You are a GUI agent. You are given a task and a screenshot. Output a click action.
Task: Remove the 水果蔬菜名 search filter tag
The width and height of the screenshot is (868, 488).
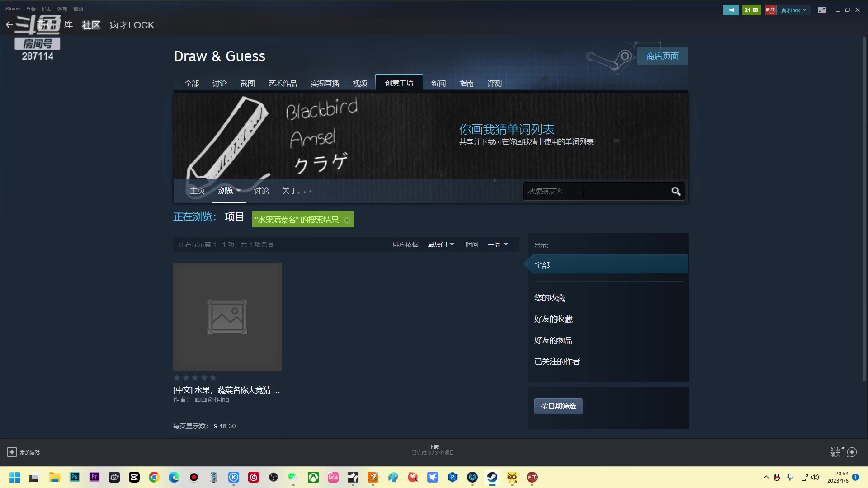coord(347,220)
